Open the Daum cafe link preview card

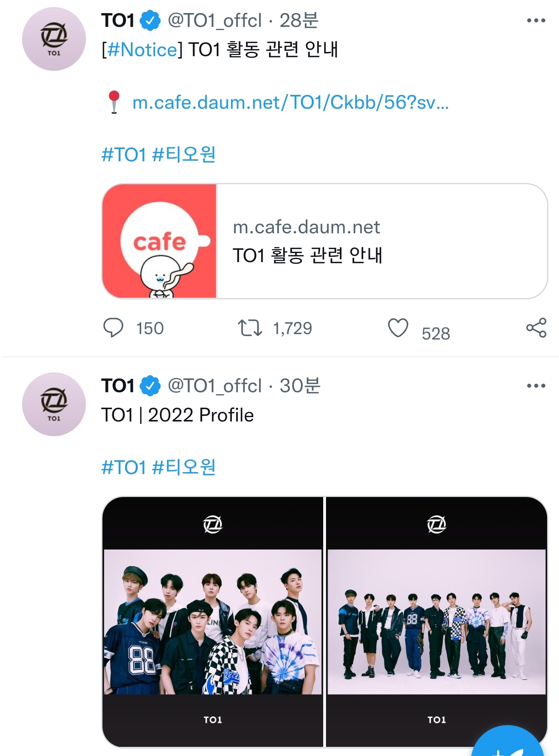pos(324,241)
